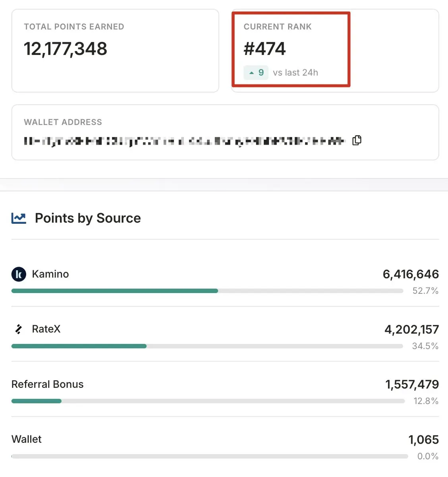The image size is (448, 477).
Task: Click the Referral Bonus label
Action: (x=48, y=384)
